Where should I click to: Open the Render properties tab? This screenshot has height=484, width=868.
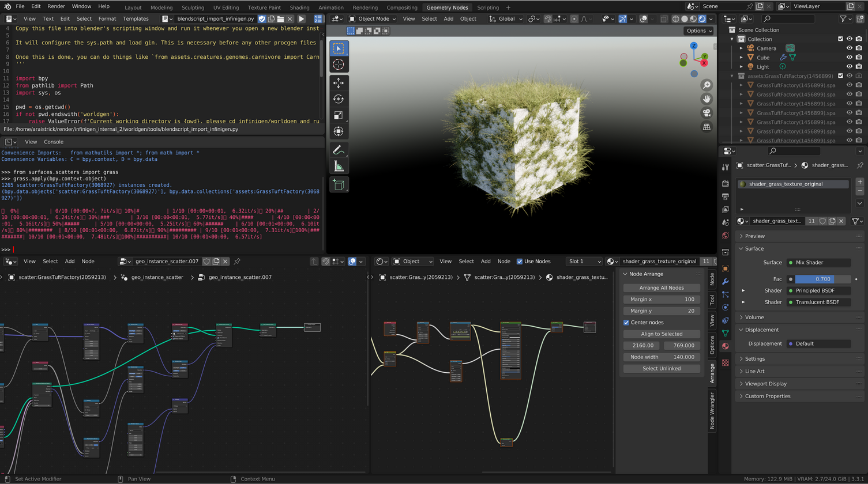click(726, 183)
